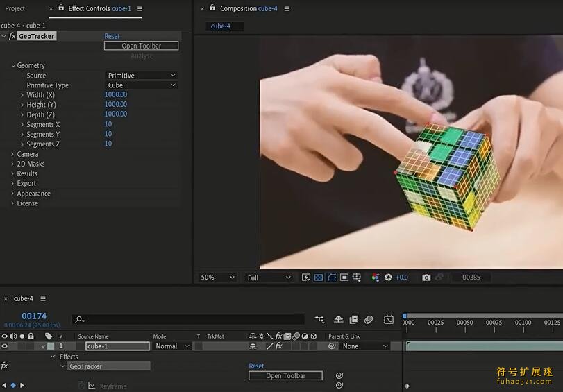Image resolution: width=563 pixels, height=392 pixels.
Task: Click Open Toolbar button in Effect Controls
Action: tap(141, 46)
